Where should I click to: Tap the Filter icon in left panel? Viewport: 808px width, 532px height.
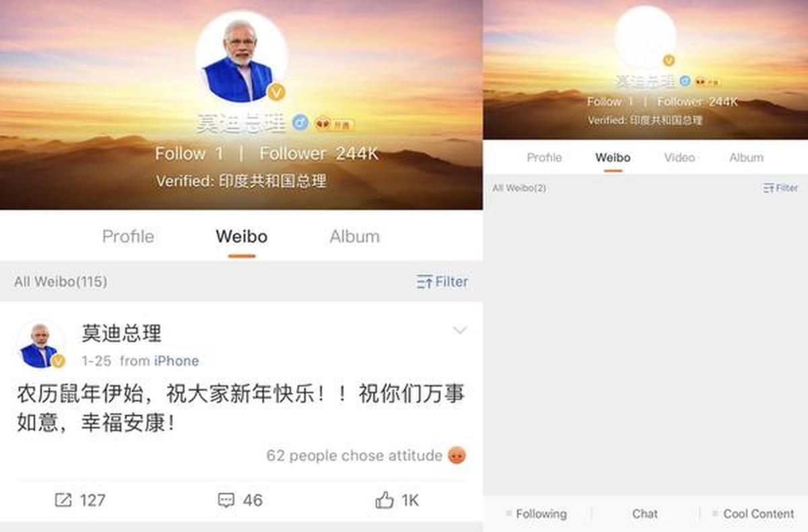pos(424,281)
